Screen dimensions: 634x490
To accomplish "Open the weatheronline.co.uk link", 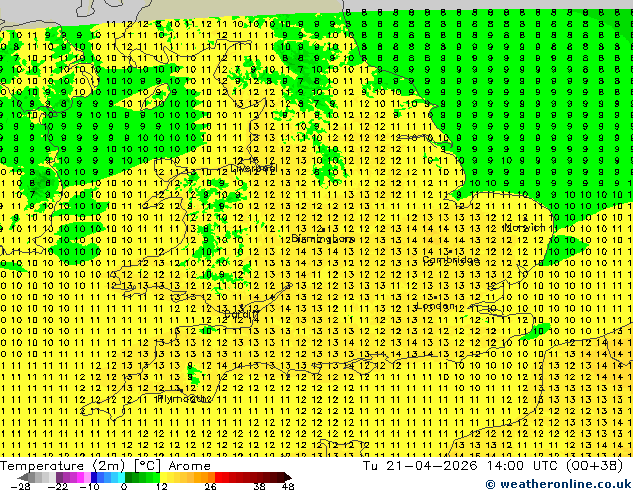I will pyautogui.click(x=558, y=484).
